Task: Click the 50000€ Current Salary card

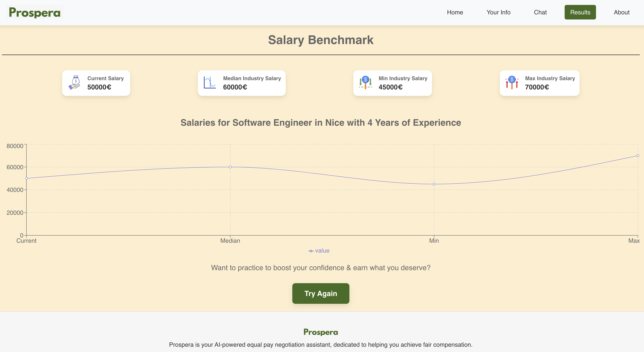Action: pyautogui.click(x=96, y=83)
